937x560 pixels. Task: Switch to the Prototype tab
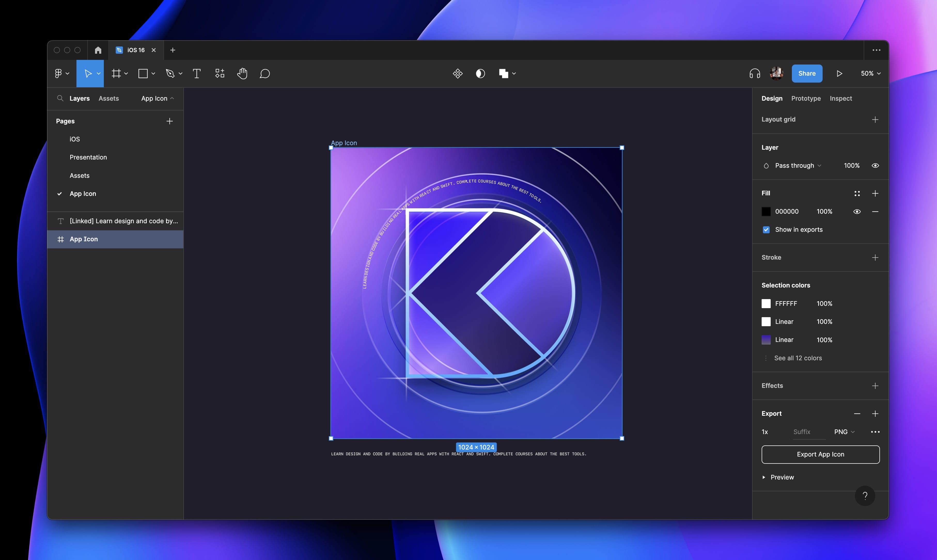(806, 99)
